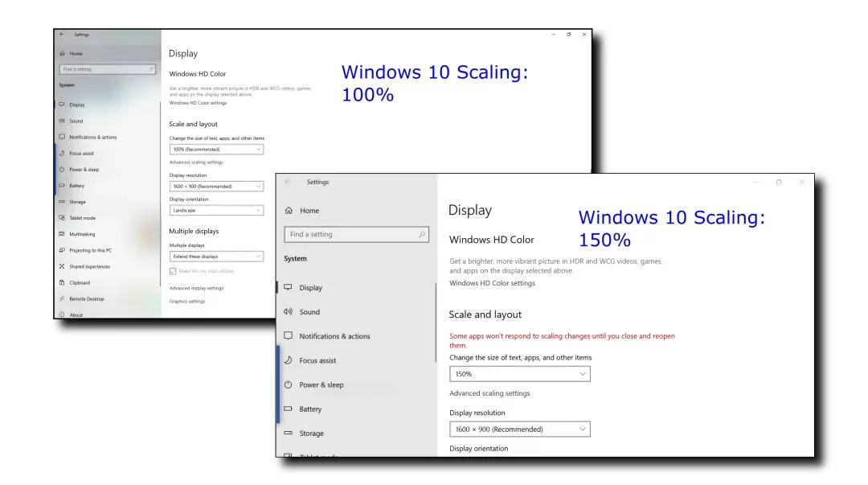The image size is (868, 485).
Task: Toggle 'Make this my main display' checkbox
Action: pyautogui.click(x=173, y=271)
